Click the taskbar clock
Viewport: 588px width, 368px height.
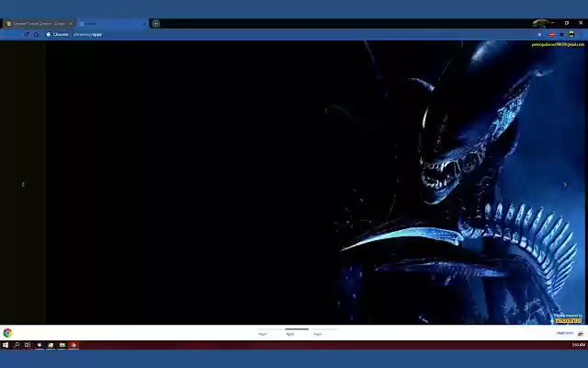click(579, 345)
